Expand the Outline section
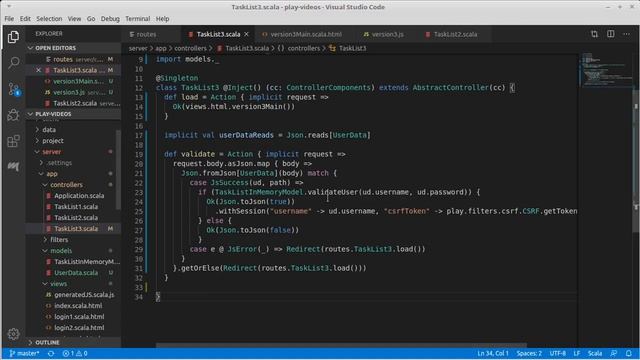This screenshot has height=360, width=640. click(x=73, y=342)
